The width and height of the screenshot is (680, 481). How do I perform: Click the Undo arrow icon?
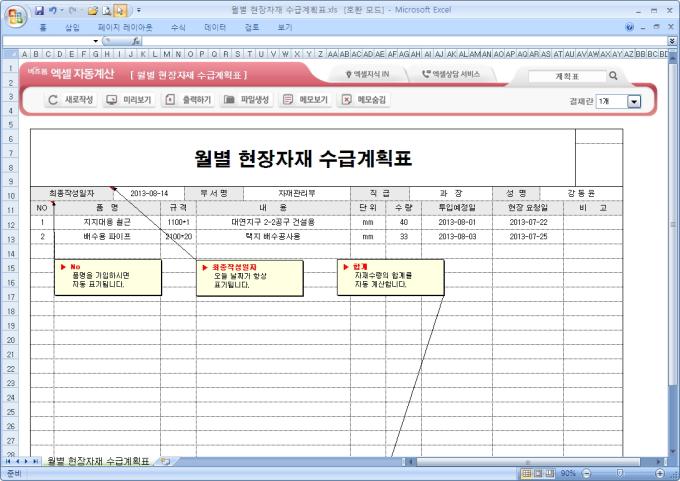[x=52, y=10]
